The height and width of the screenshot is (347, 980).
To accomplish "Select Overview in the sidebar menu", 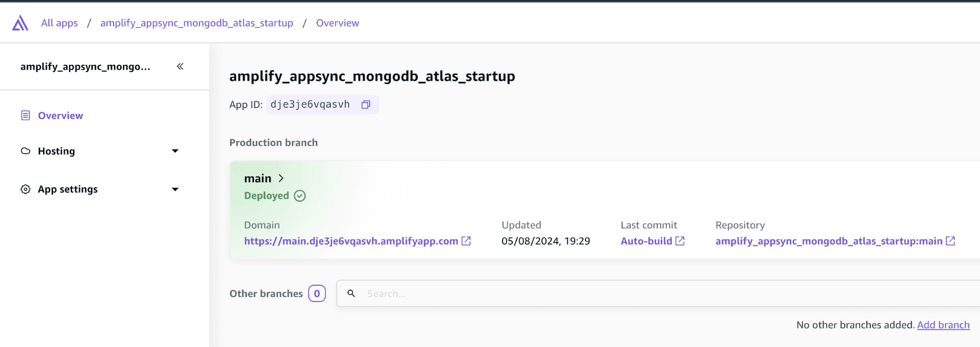I will (60, 116).
